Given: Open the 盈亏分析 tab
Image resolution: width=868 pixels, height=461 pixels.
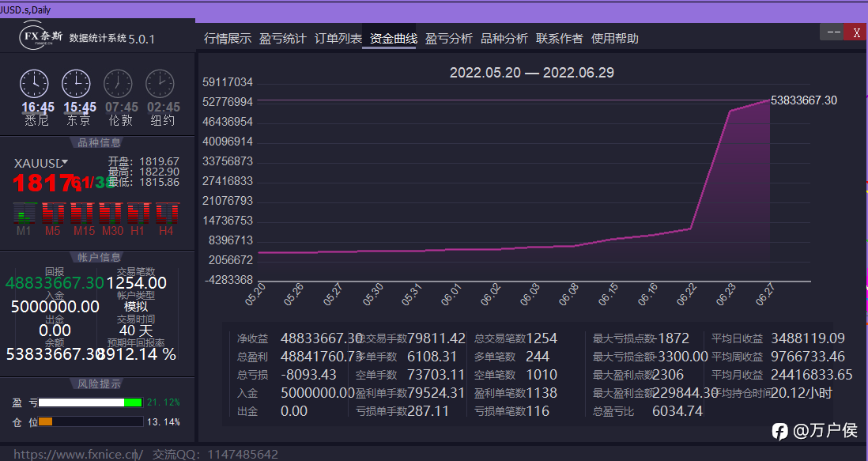Looking at the screenshot, I should point(449,38).
